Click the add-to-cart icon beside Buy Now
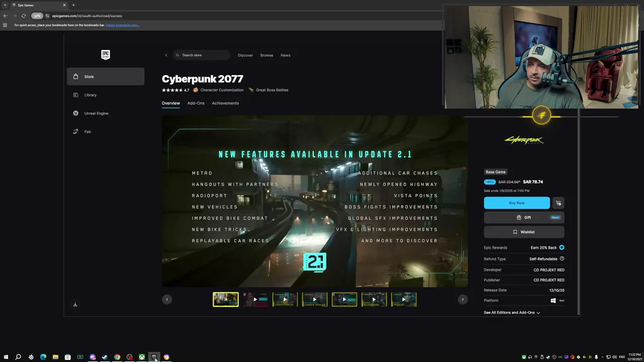This screenshot has height=362, width=644. 558,203
